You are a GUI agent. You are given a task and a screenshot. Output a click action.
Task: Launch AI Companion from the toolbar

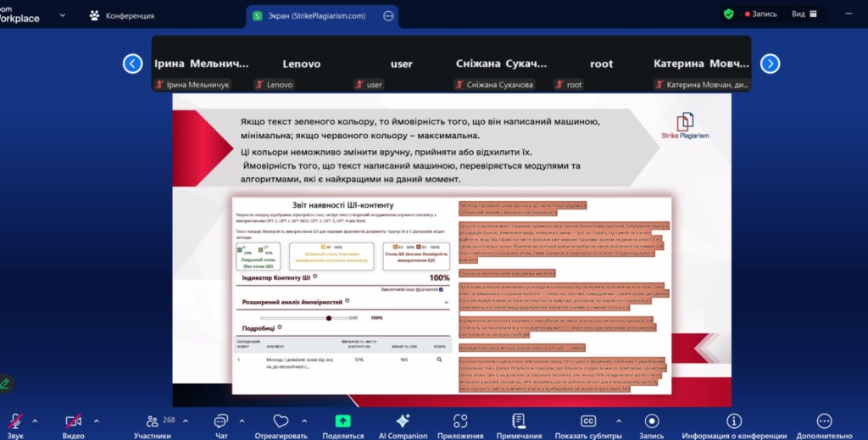point(403,421)
